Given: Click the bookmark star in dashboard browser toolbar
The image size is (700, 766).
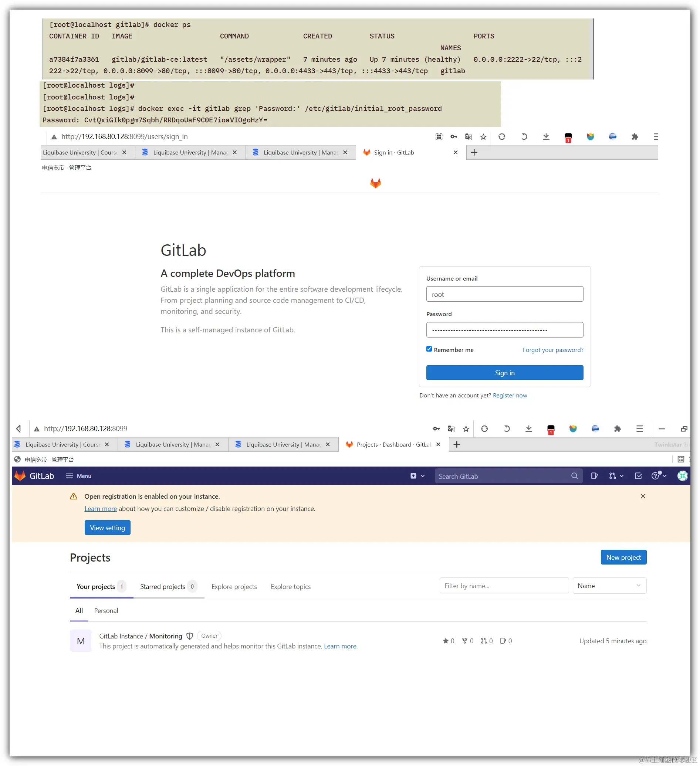Looking at the screenshot, I should pos(466,428).
